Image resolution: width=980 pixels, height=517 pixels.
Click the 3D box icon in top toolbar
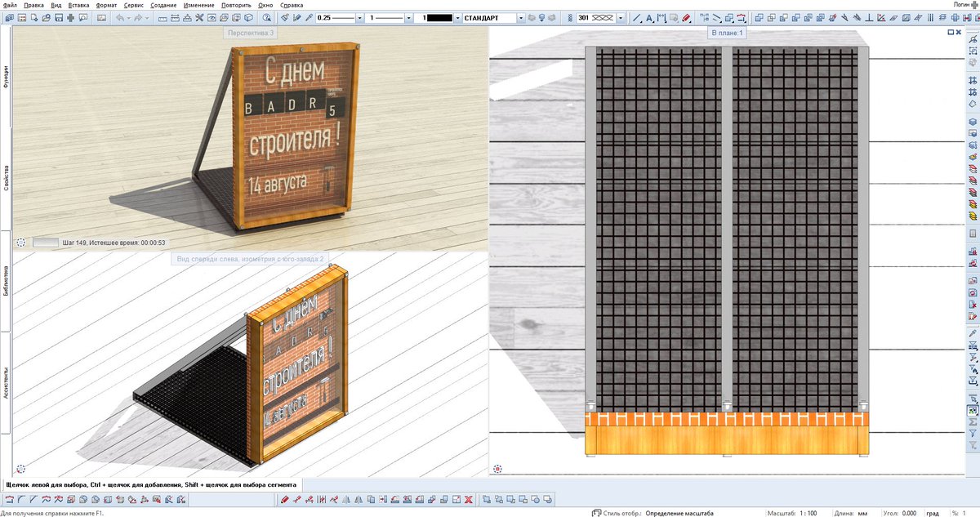248,17
